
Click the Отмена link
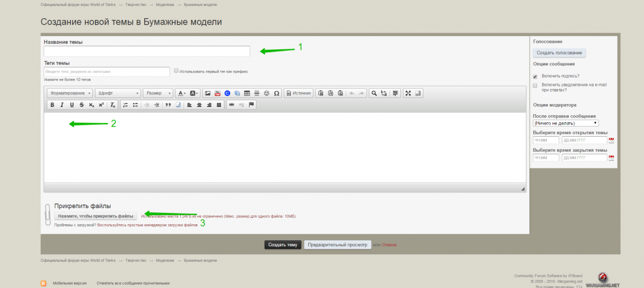(389, 245)
